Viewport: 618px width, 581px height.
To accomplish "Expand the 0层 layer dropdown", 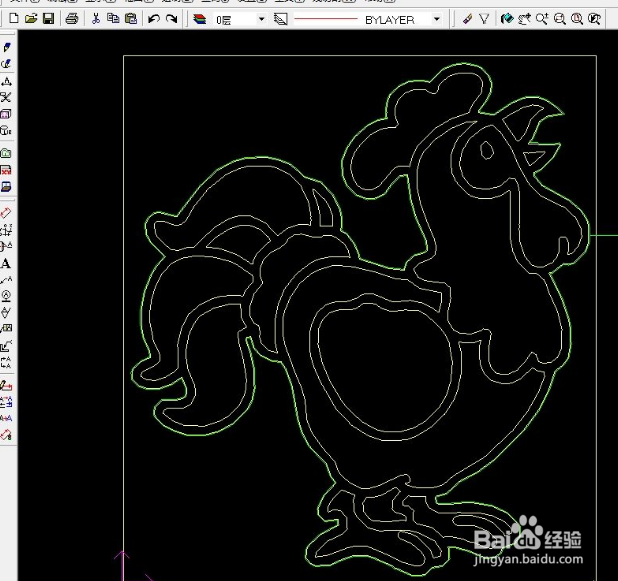I will click(261, 19).
